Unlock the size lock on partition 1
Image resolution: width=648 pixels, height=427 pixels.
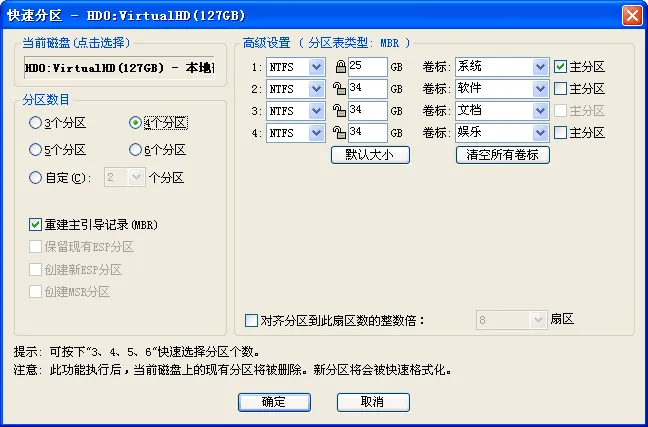[x=341, y=67]
